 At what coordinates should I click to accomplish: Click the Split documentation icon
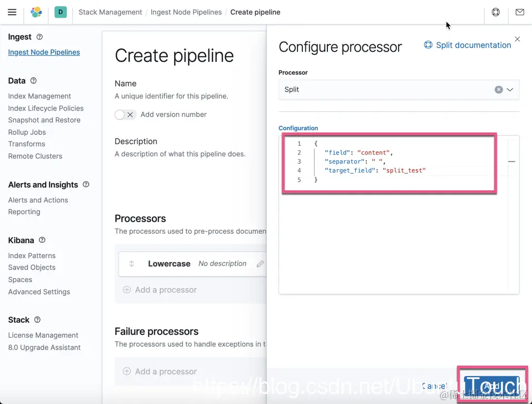pyautogui.click(x=428, y=45)
